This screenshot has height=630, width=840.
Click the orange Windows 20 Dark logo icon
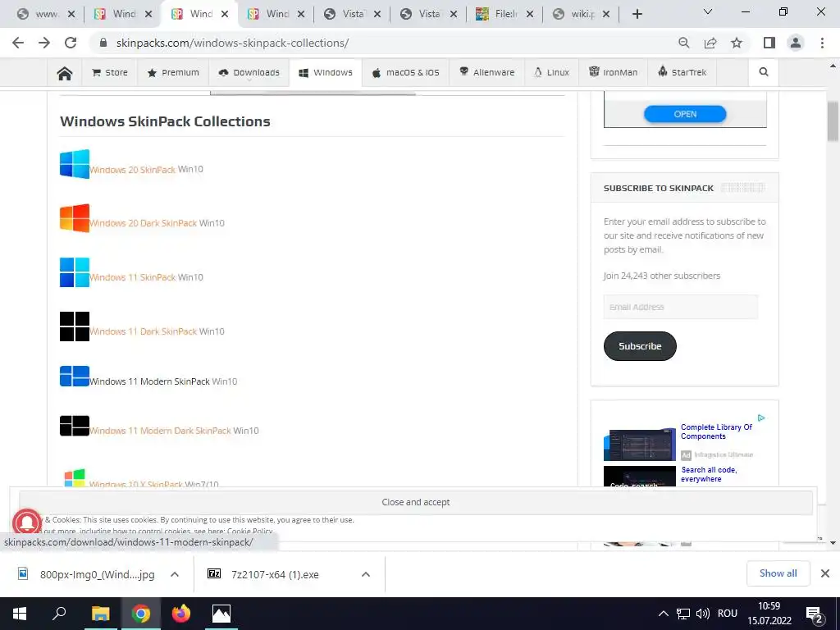point(75,217)
